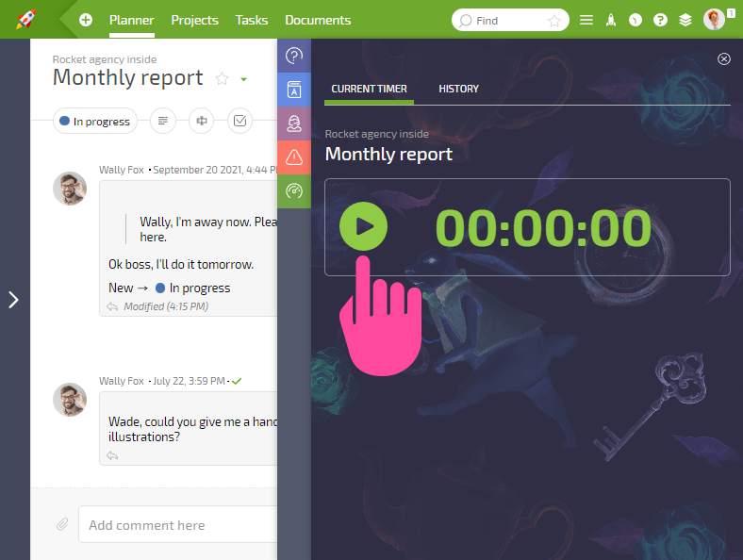This screenshot has height=560, width=743.
Task: Click the 00:00:00 timer display
Action: coord(543,228)
